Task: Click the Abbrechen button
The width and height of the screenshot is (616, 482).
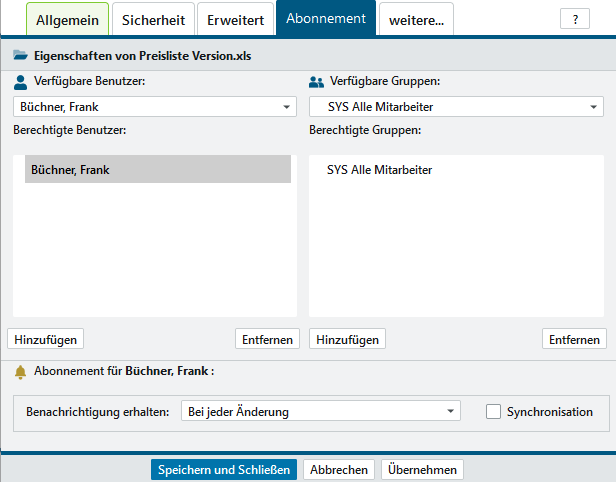Action: point(338,470)
